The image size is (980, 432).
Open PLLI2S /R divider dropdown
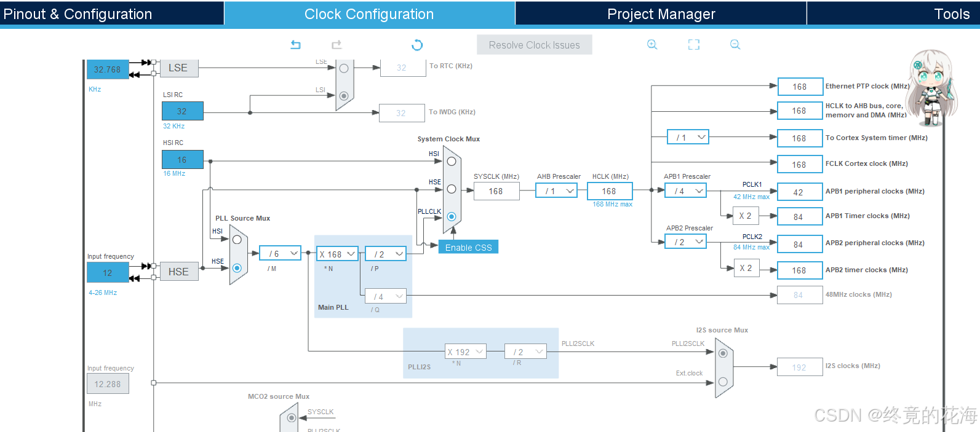click(x=525, y=351)
